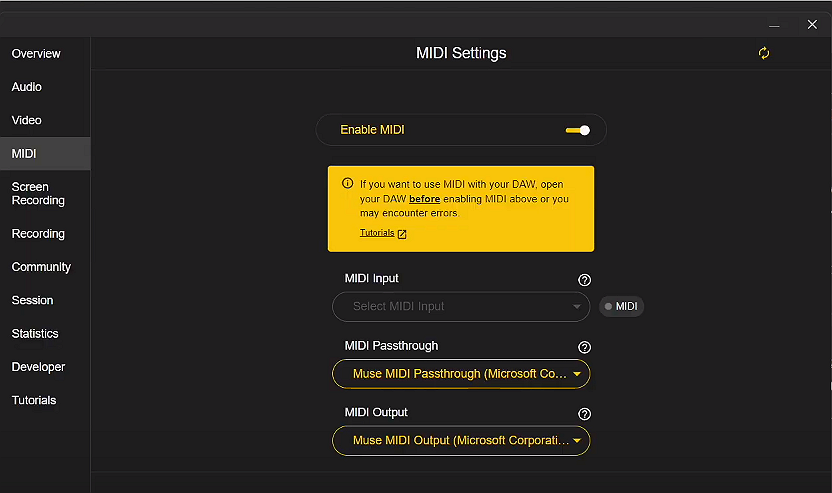Click the MIDI Input label
The width and height of the screenshot is (832, 493).
click(371, 279)
